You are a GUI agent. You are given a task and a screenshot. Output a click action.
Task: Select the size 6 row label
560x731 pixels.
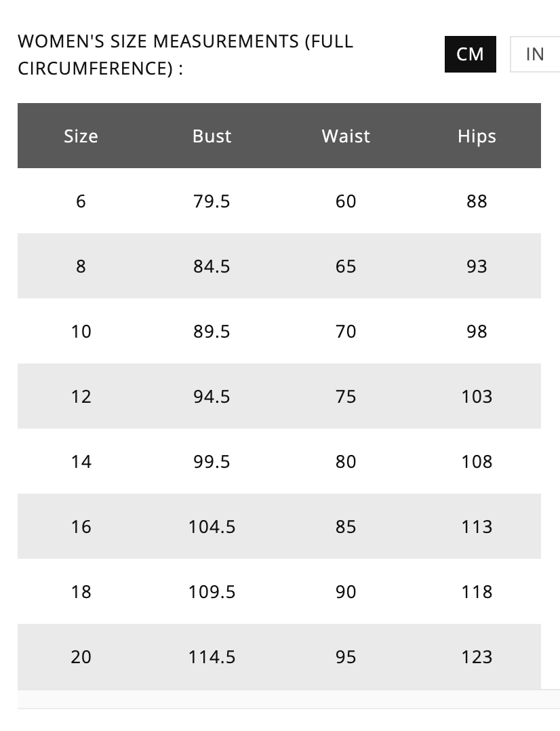tap(81, 201)
